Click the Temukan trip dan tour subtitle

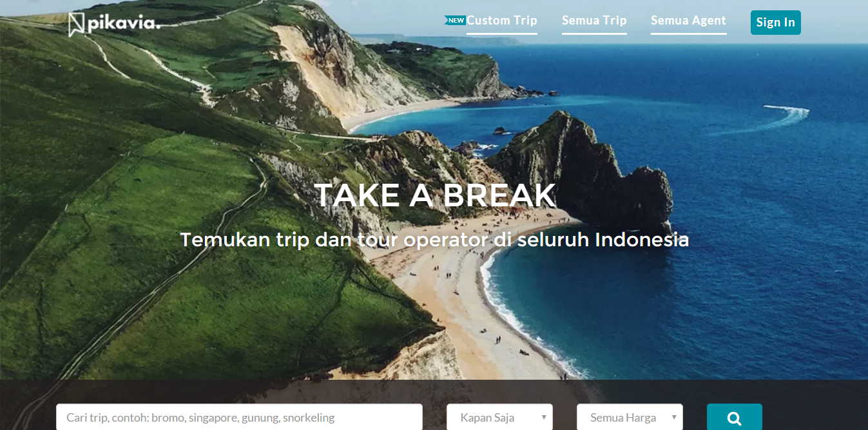coord(434,240)
